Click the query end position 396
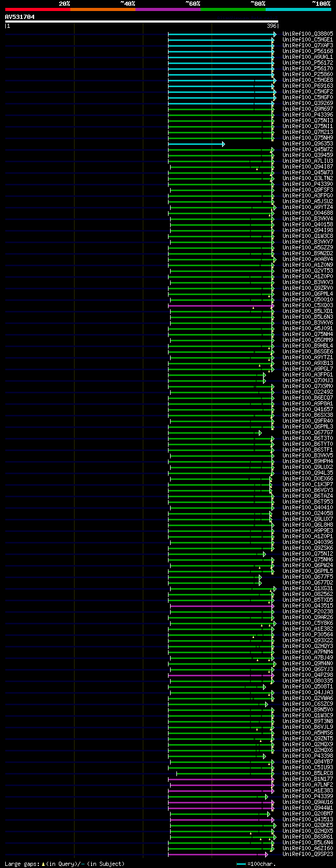Image resolution: width=336 pixels, height=868 pixels. (271, 26)
